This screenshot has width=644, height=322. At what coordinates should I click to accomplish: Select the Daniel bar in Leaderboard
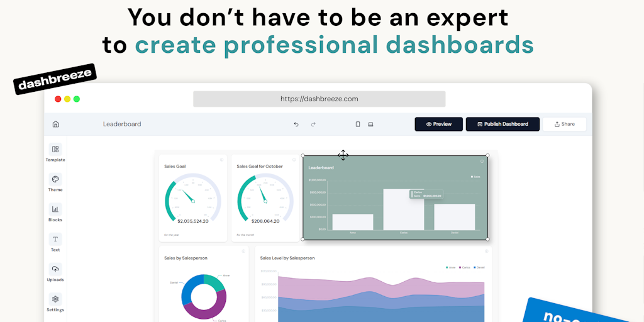pyautogui.click(x=455, y=217)
